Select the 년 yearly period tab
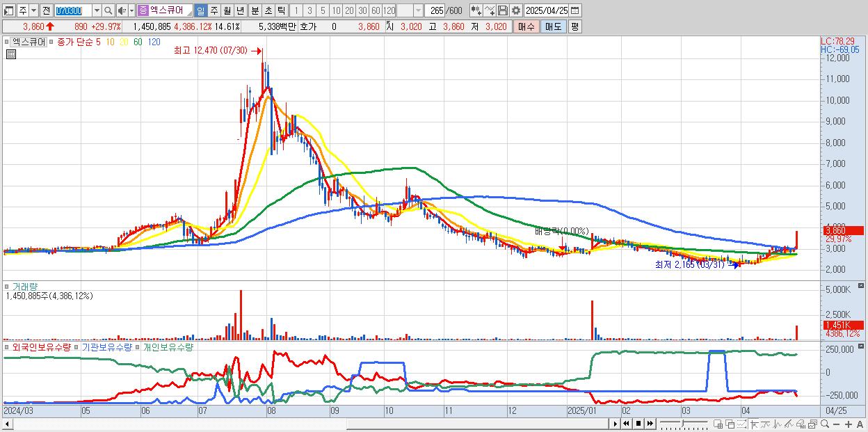 (240, 11)
